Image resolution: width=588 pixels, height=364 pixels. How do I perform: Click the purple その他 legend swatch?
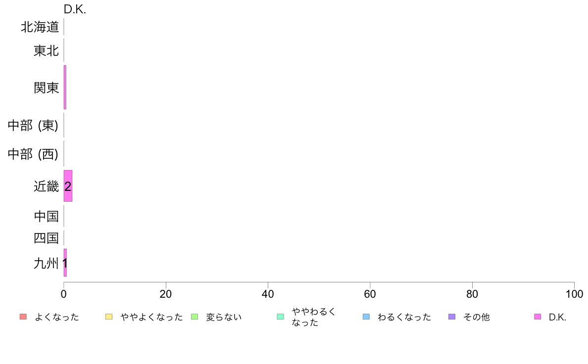(452, 317)
